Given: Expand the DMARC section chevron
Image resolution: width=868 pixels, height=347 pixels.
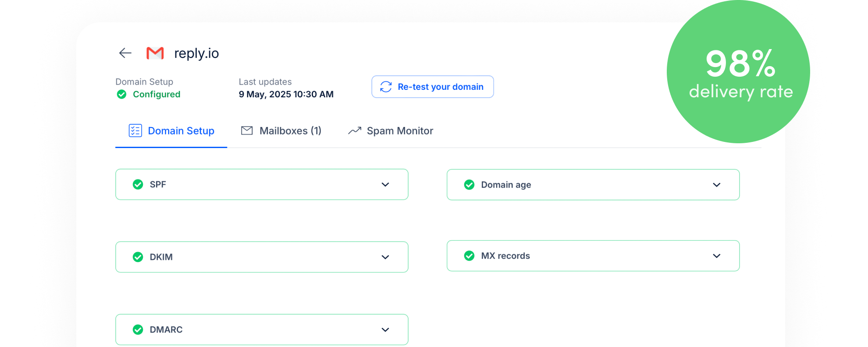Looking at the screenshot, I should tap(385, 329).
